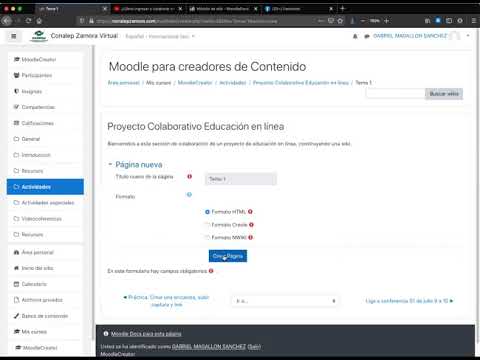The image size is (480, 360).
Task: Open Participantes in the side menu
Action: click(45, 75)
